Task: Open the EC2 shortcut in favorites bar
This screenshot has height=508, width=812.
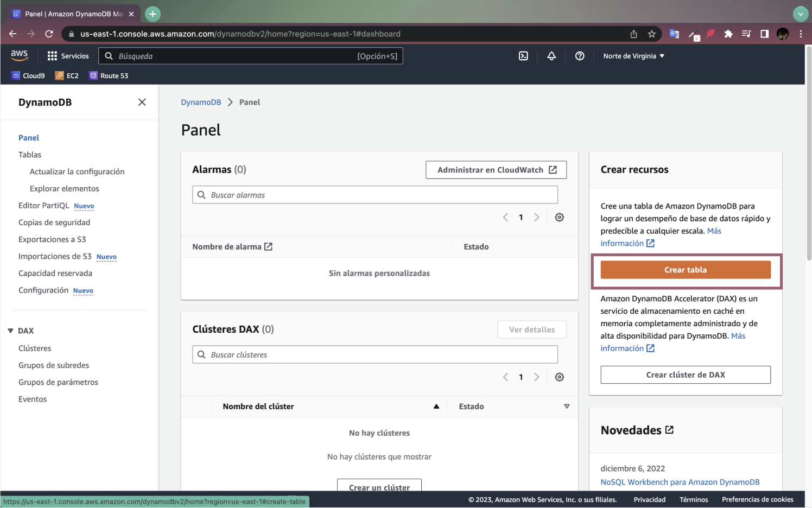Action: (67, 75)
